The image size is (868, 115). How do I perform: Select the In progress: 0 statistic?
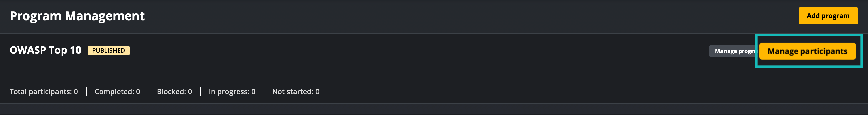tap(232, 92)
